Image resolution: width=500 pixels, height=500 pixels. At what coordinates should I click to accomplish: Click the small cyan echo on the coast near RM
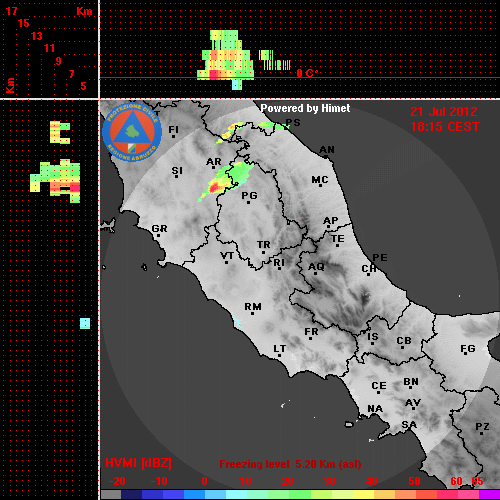coord(238,323)
